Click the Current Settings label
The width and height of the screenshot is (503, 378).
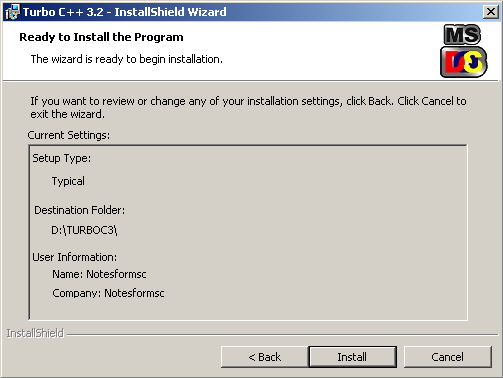[69, 135]
